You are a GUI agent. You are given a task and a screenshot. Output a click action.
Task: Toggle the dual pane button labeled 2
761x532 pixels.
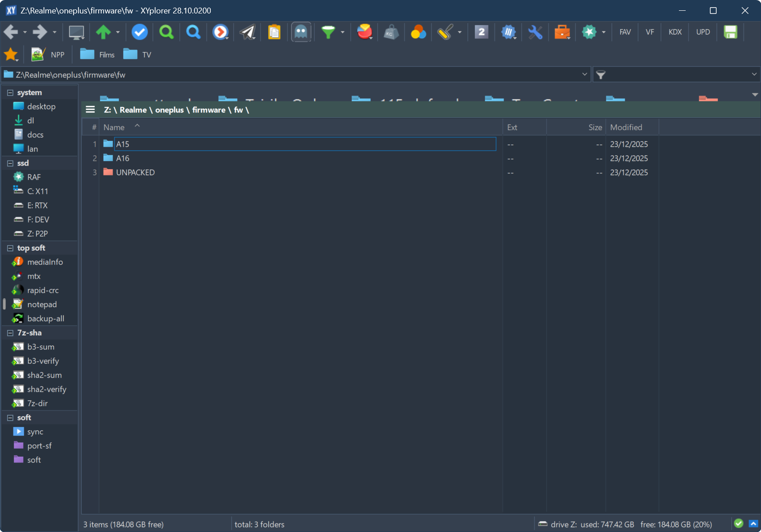click(x=481, y=32)
